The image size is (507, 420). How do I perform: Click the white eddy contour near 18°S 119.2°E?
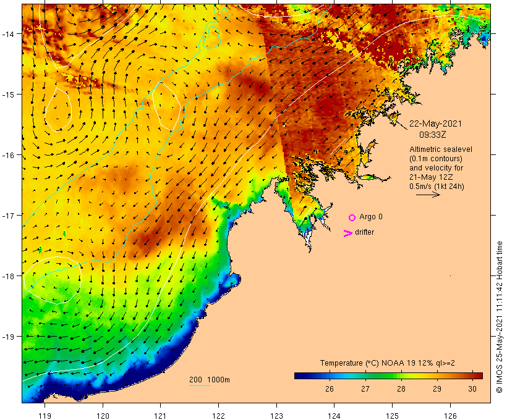click(53, 280)
